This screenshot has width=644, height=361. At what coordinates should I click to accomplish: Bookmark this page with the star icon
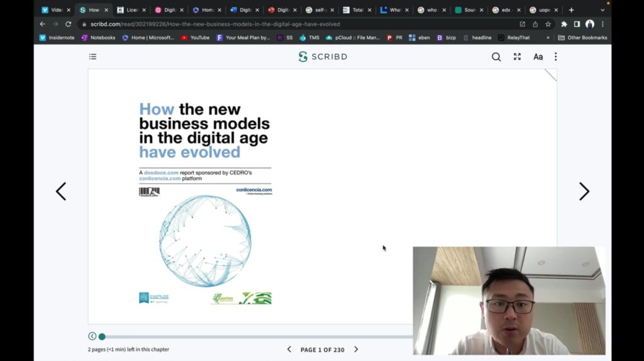[x=548, y=25]
